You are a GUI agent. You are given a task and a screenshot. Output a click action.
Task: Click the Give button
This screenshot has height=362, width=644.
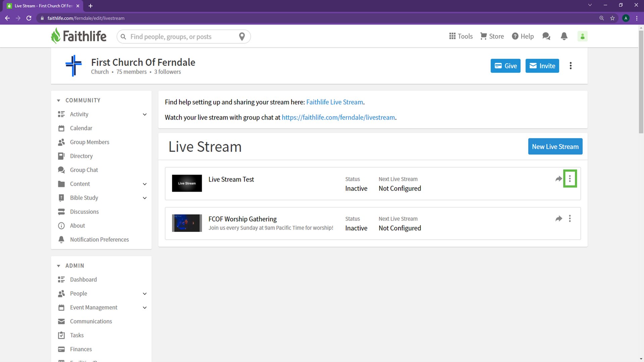505,66
